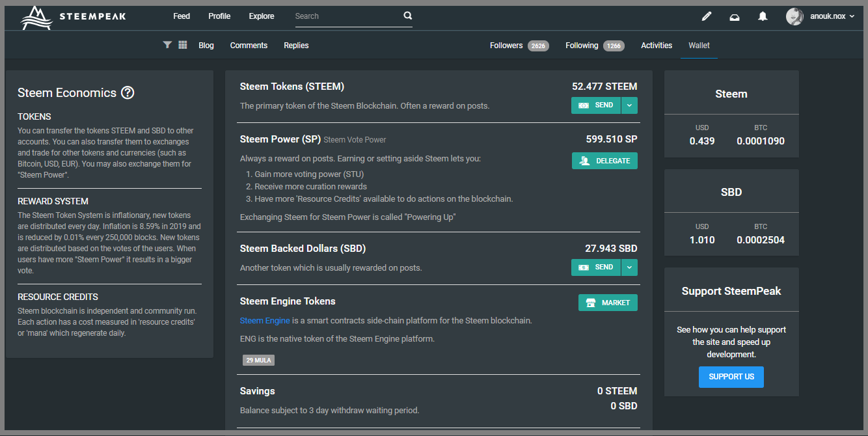868x436 pixels.
Task: Open the notifications bell icon
Action: pyautogui.click(x=763, y=17)
